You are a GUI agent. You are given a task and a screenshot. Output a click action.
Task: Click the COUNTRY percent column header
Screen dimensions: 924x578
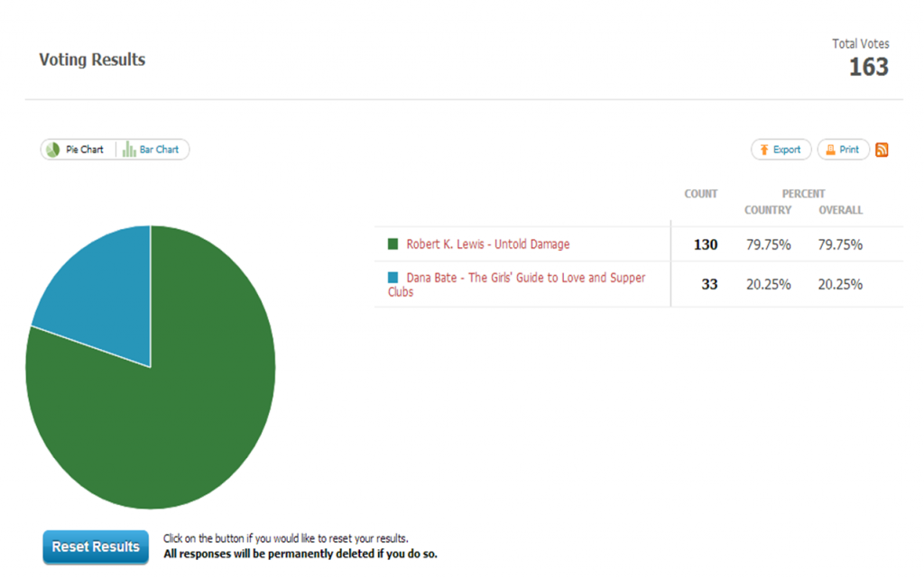tap(768, 210)
